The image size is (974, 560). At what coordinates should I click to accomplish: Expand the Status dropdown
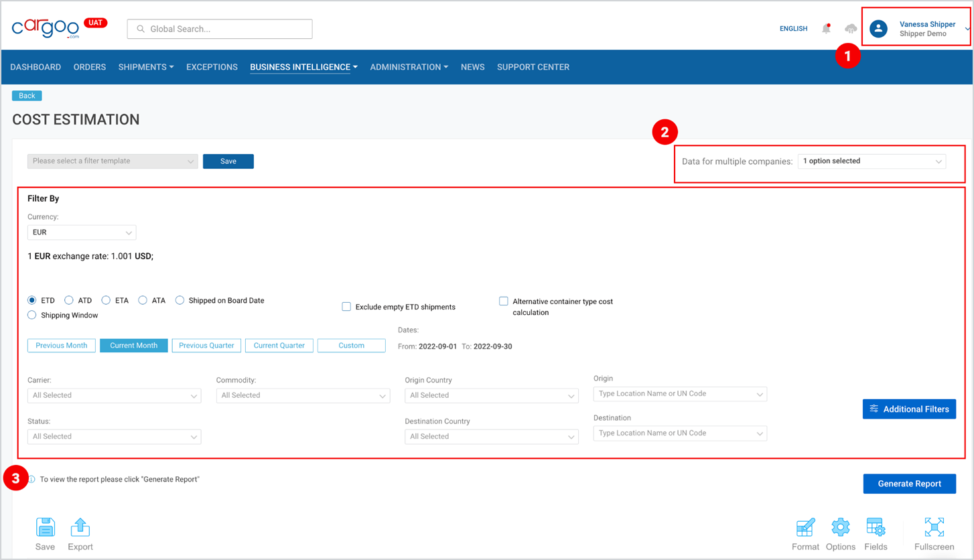click(x=114, y=436)
